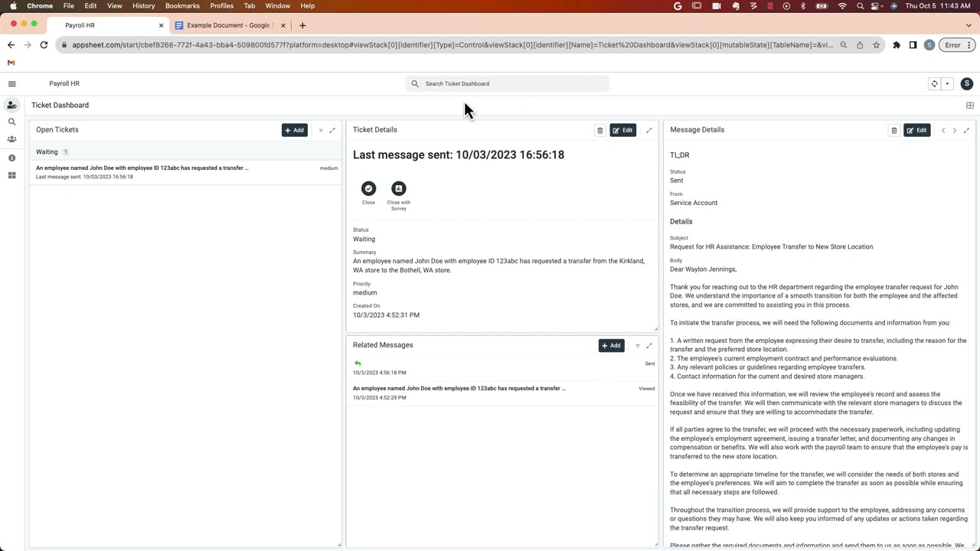Open the people group view in sidebar
Viewport: 980px width, 551px height.
click(11, 139)
